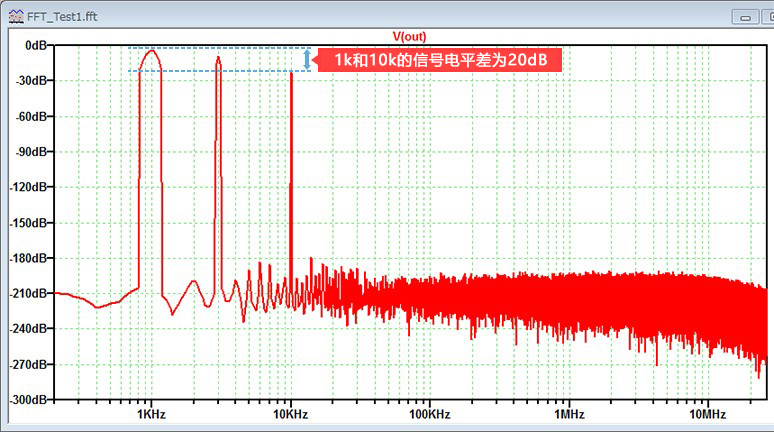
Task: Click the 1MHz horizontal axis label
Action: 568,414
